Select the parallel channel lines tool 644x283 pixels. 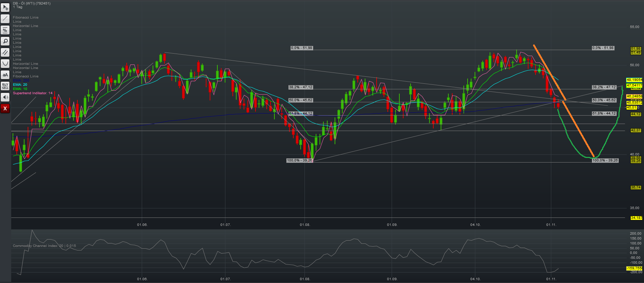(x=5, y=52)
